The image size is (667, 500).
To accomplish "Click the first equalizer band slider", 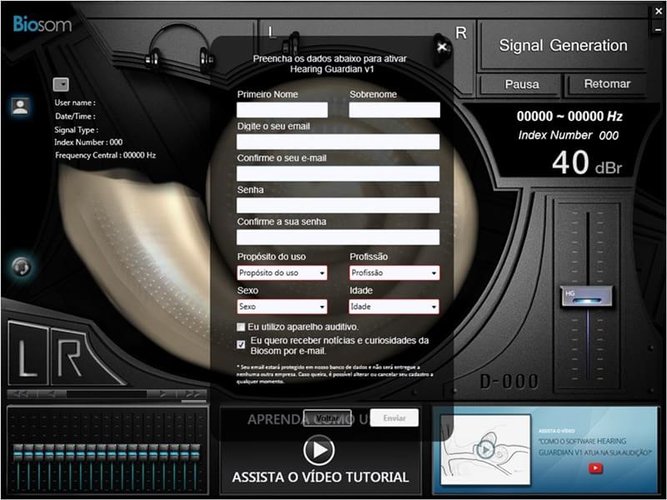I will pyautogui.click(x=18, y=453).
